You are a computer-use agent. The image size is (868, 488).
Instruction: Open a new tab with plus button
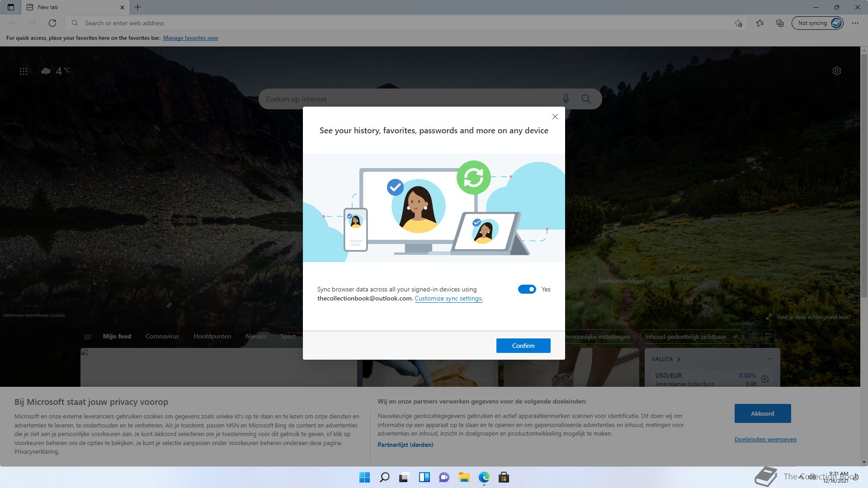138,7
